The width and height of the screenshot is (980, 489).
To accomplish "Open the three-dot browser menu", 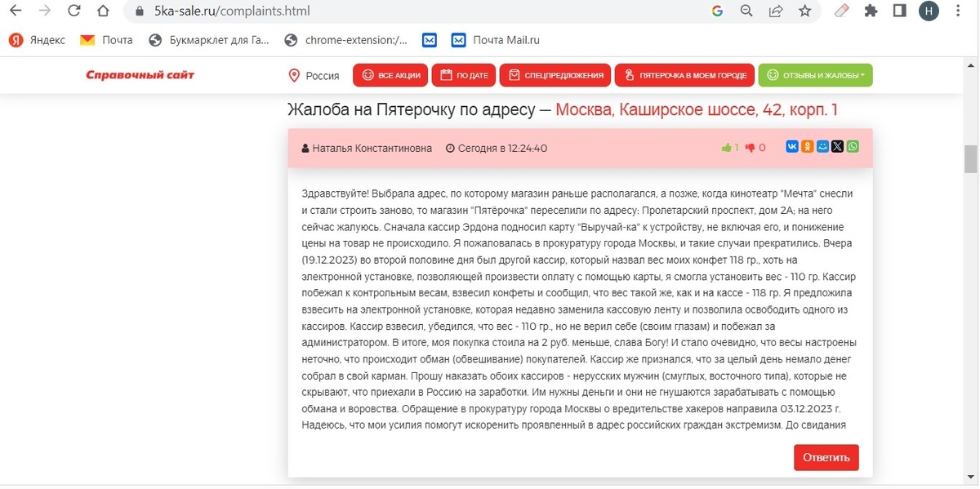I will pyautogui.click(x=958, y=12).
